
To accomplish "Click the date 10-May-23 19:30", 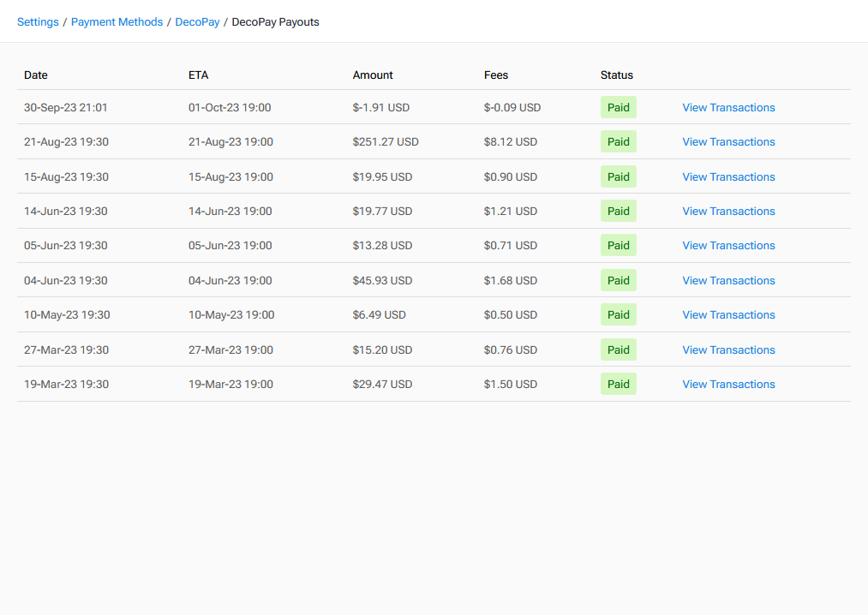I will 67,314.
